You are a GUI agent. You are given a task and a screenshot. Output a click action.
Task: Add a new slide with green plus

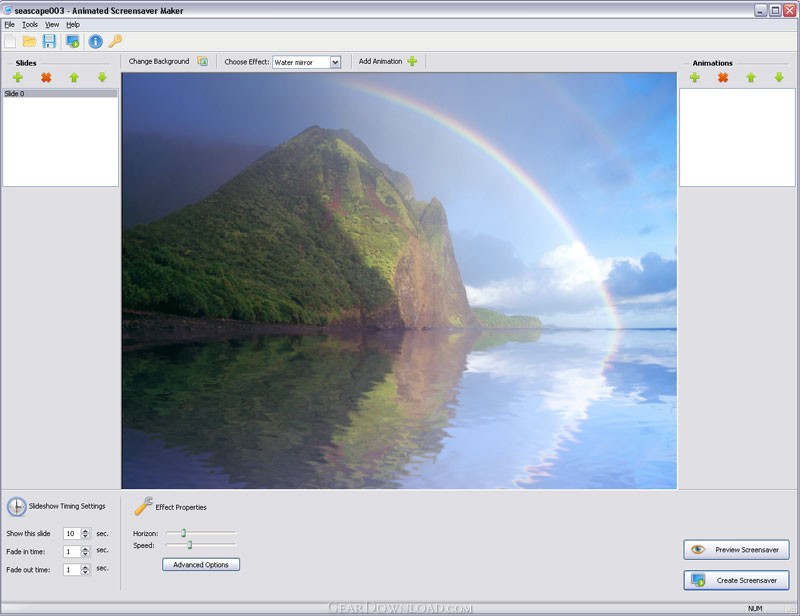tap(18, 78)
